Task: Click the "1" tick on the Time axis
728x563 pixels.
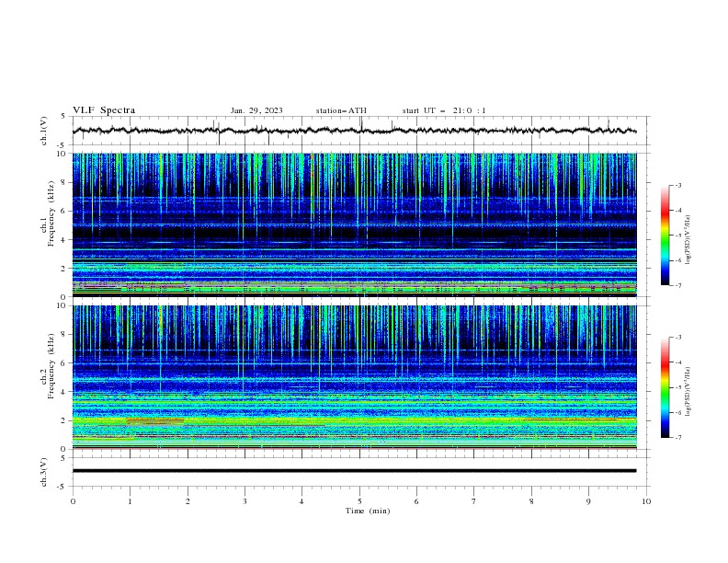Action: click(130, 501)
